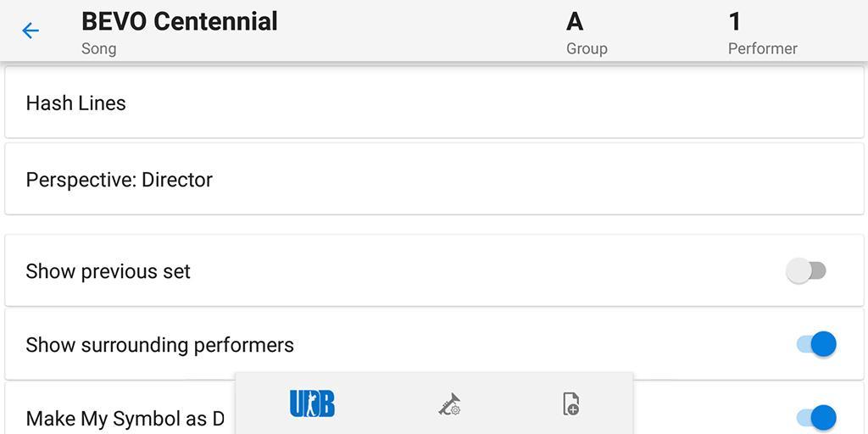
Task: Click the Show surrounding performers text
Action: pos(160,345)
